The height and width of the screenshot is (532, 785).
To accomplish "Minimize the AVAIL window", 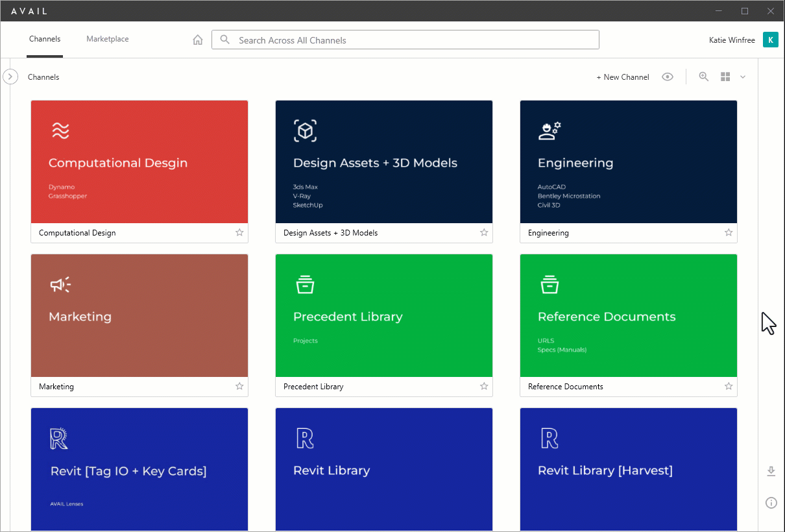I will (x=719, y=10).
